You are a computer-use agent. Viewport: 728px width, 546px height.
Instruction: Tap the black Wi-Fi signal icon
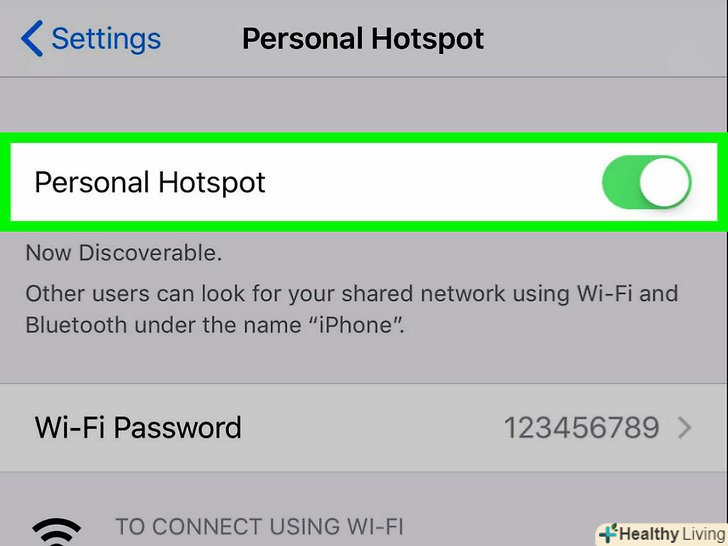(x=56, y=532)
